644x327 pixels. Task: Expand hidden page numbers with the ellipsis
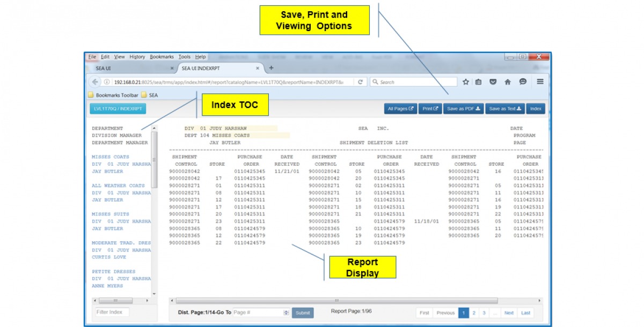[495, 313]
